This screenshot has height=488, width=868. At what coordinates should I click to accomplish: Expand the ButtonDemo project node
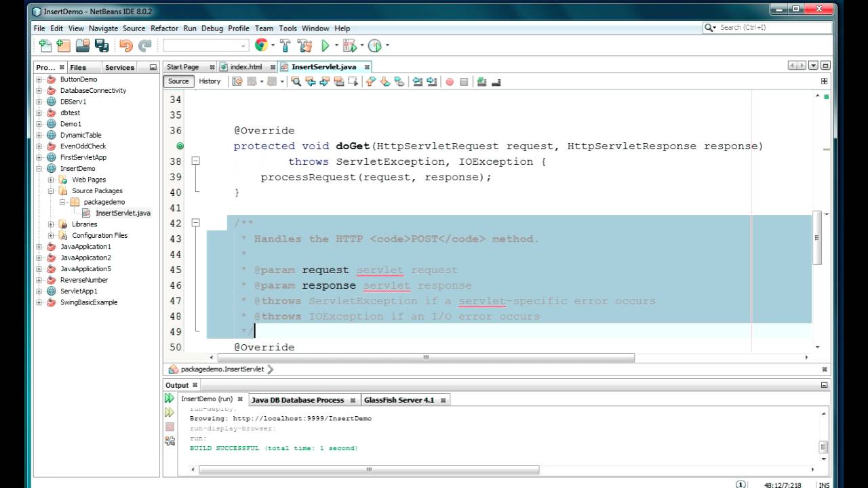39,79
